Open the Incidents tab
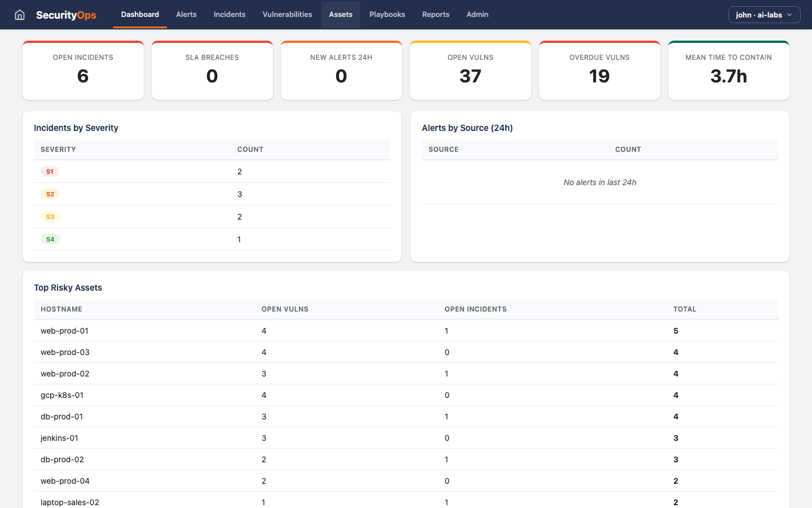The height and width of the screenshot is (508, 812). [x=230, y=15]
